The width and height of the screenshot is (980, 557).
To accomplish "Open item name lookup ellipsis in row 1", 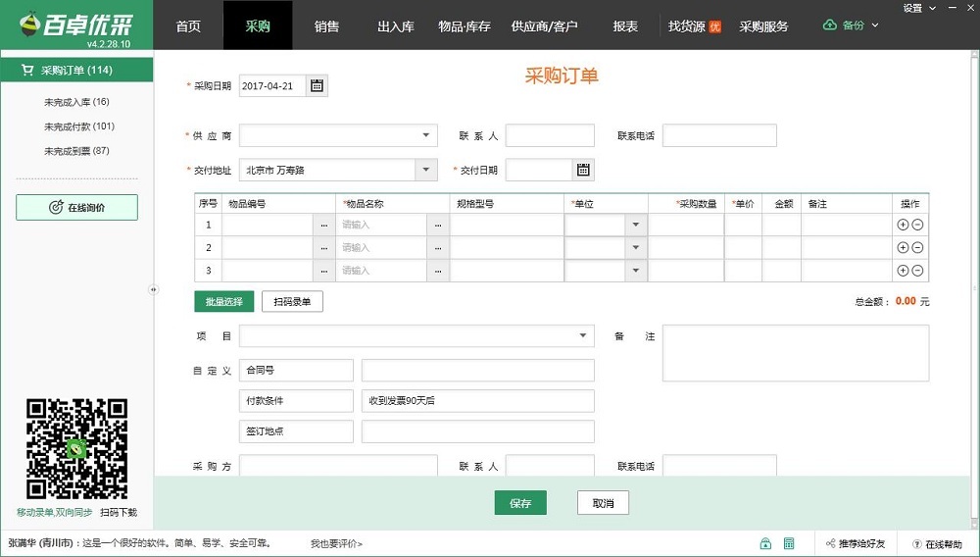I will pyautogui.click(x=438, y=225).
